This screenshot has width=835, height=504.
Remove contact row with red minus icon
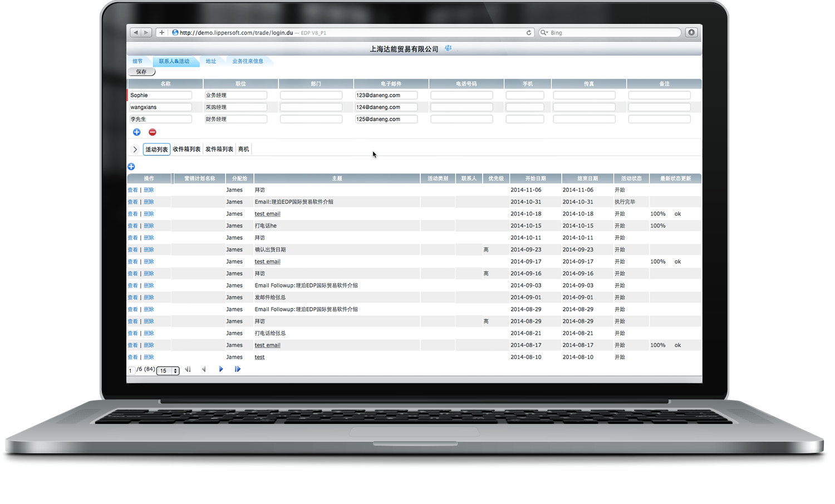[153, 132]
